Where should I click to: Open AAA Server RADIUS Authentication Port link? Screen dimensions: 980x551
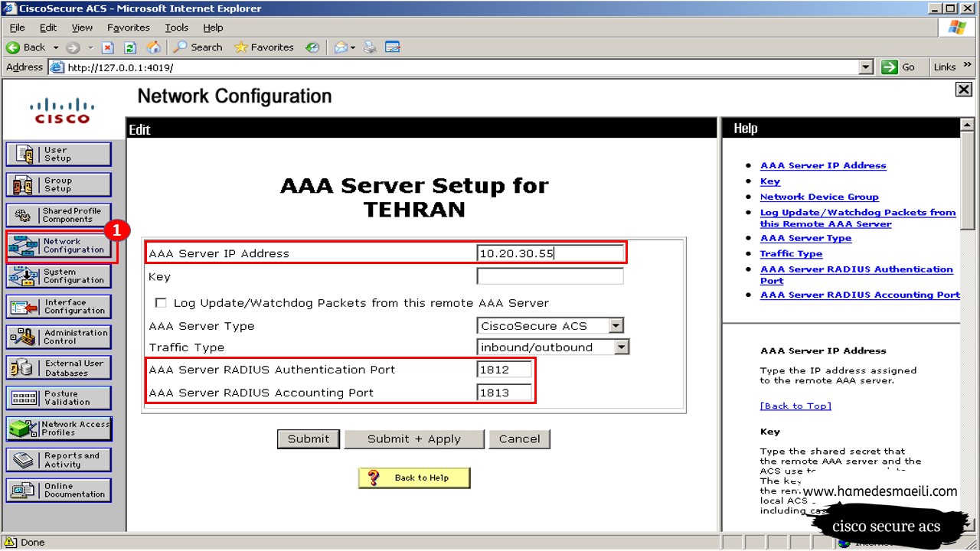(856, 275)
